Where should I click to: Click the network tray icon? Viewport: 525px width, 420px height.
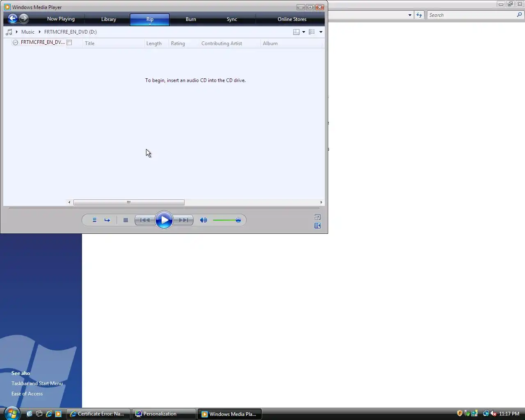(486, 413)
